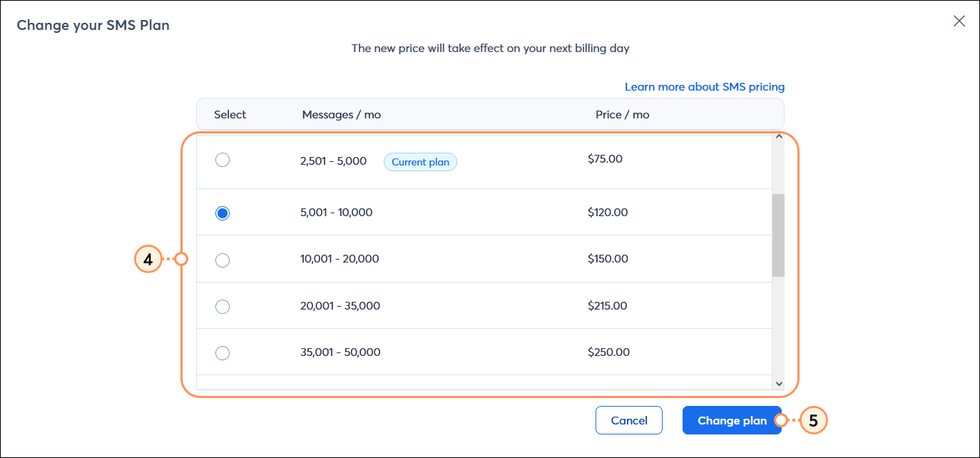Click the plan list scrollbar up arrow
The image size is (980, 458).
tap(778, 137)
